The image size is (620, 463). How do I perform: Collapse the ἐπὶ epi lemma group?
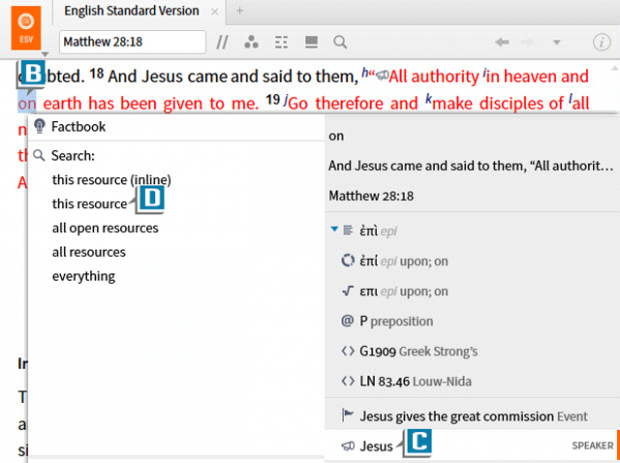[x=334, y=230]
